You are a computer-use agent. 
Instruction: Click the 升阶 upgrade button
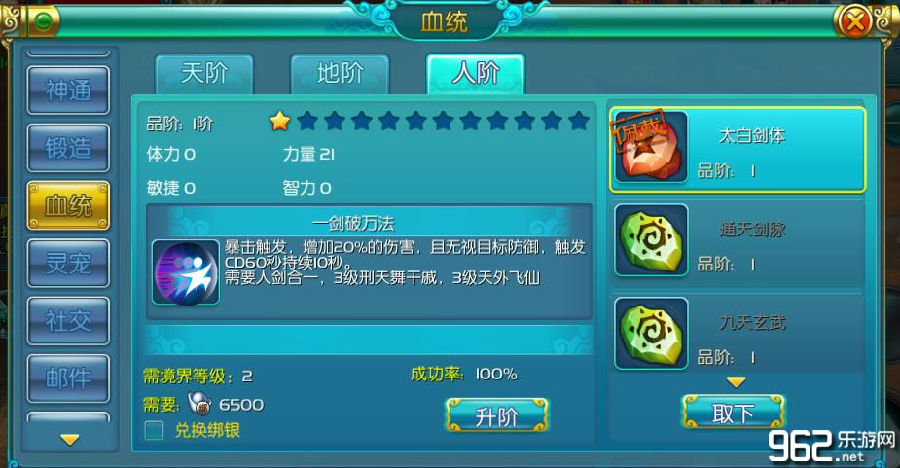497,415
